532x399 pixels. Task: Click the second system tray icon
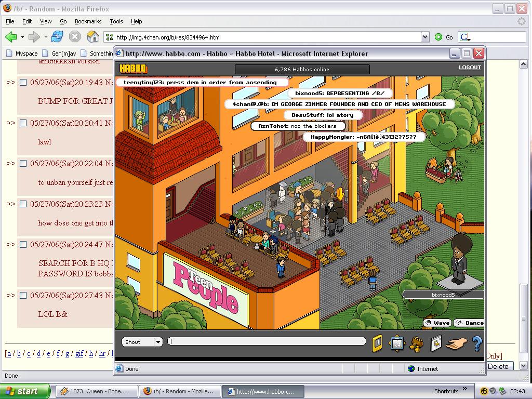(493, 391)
